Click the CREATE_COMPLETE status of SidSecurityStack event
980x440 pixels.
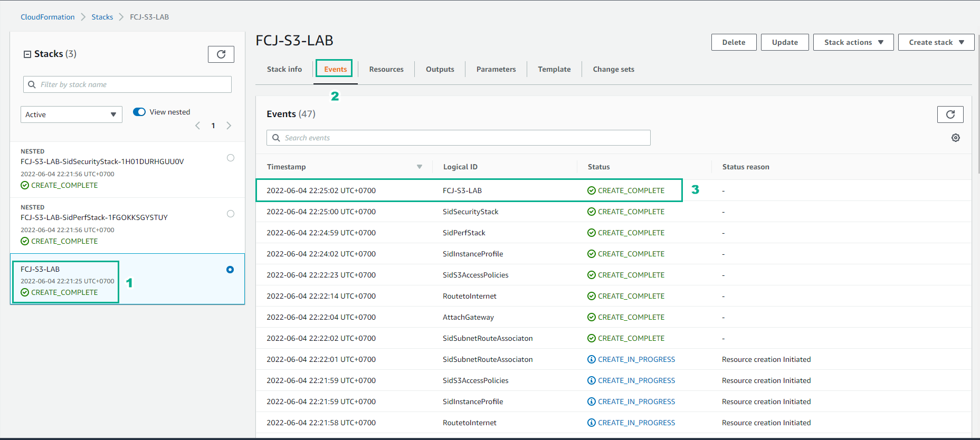(x=626, y=212)
